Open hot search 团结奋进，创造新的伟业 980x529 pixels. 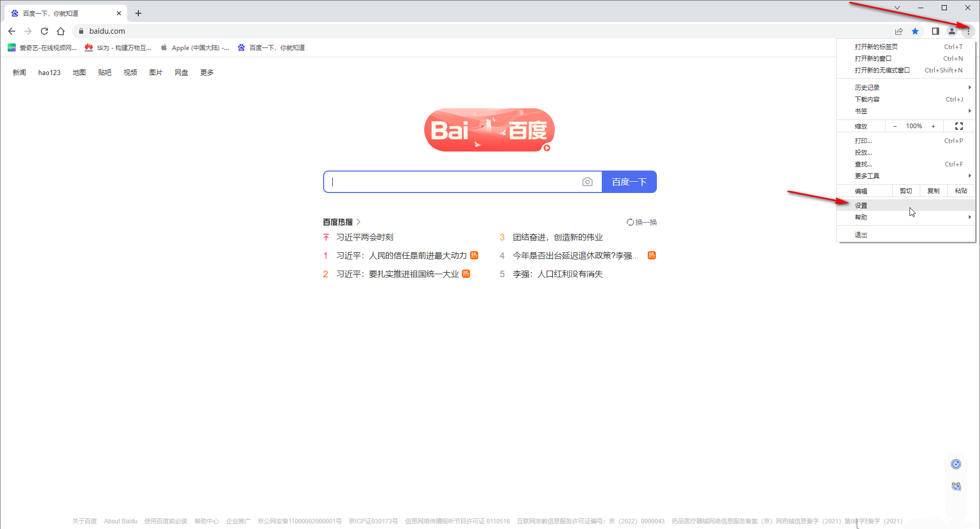[558, 237]
